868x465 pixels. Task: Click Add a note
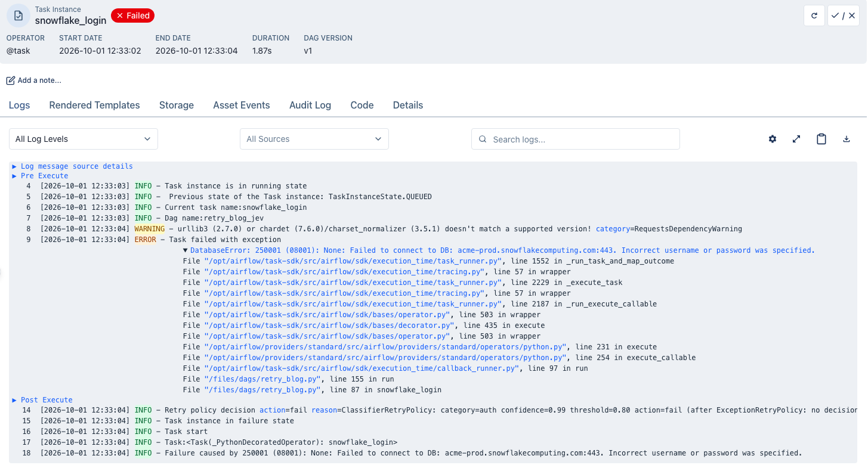(x=34, y=80)
